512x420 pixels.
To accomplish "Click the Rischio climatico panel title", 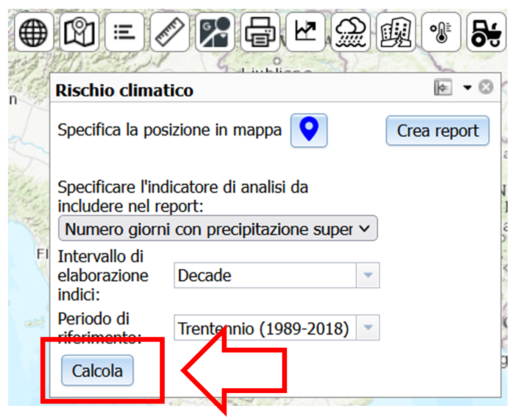I will (124, 90).
